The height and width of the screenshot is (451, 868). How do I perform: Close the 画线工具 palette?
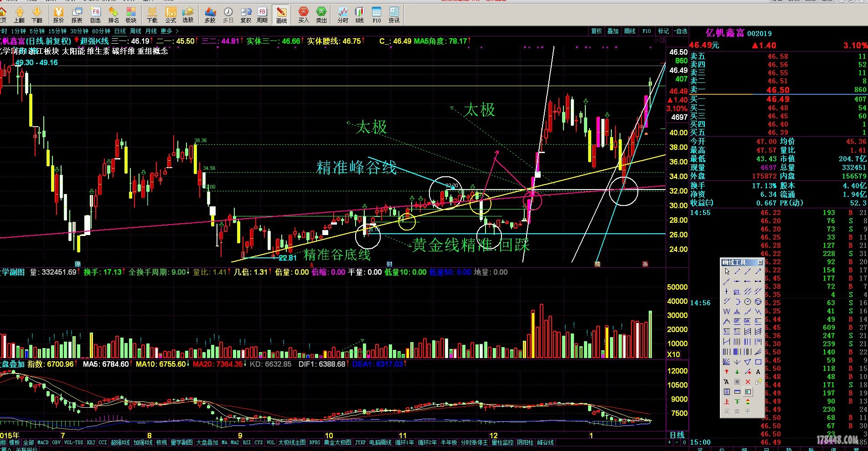(760, 263)
